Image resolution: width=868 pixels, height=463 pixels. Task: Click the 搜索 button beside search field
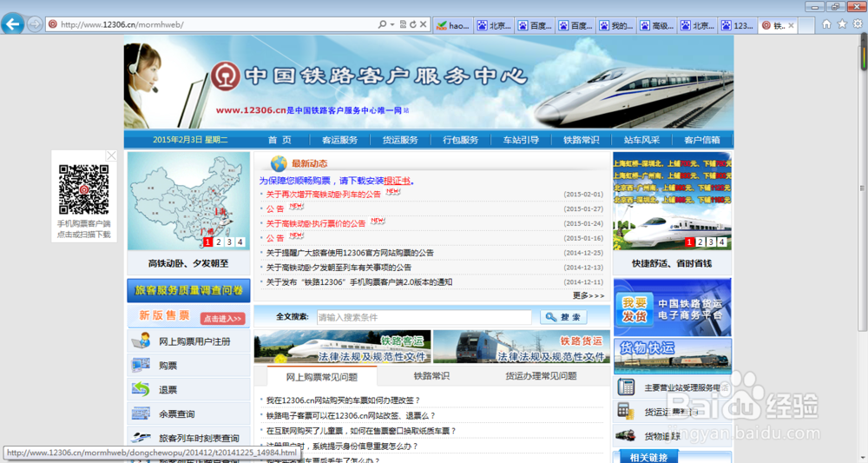[x=563, y=317]
